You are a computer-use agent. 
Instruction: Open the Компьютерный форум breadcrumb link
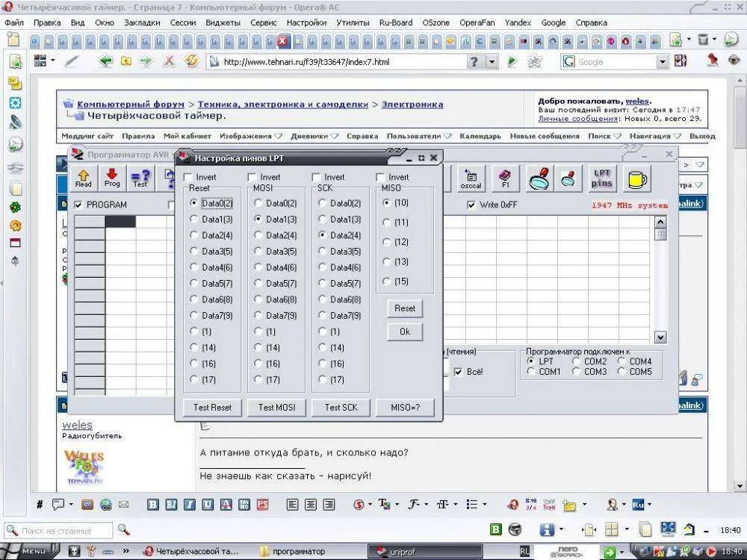(131, 105)
